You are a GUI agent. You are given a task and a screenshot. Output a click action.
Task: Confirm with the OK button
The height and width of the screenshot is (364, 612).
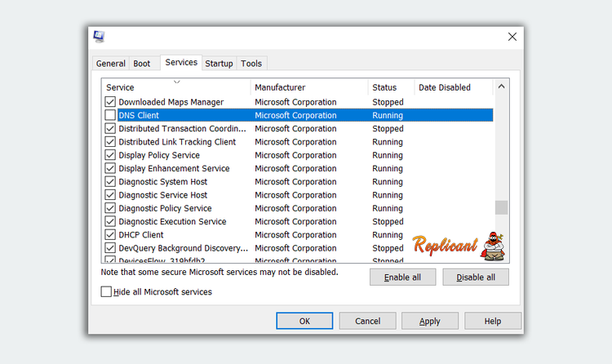[304, 321]
